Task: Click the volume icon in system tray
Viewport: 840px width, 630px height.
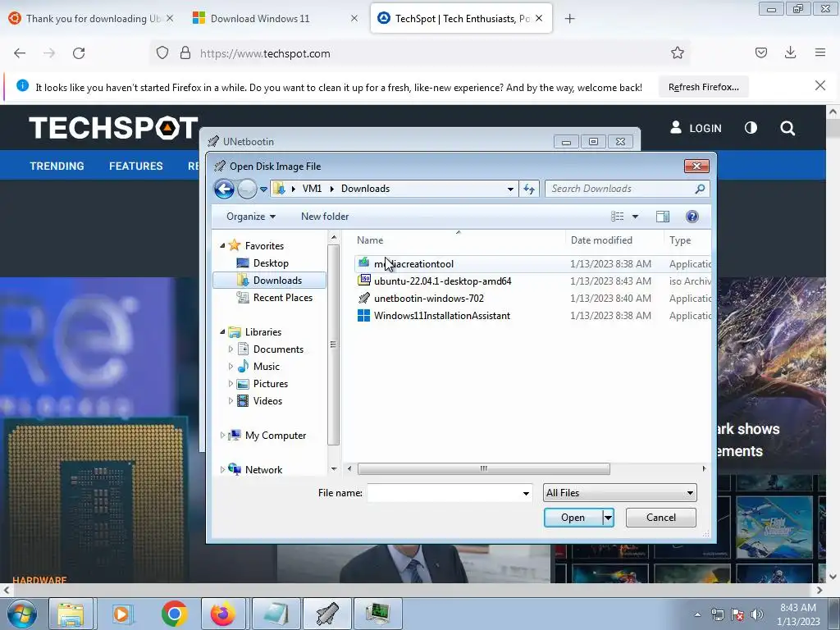Action: point(756,614)
